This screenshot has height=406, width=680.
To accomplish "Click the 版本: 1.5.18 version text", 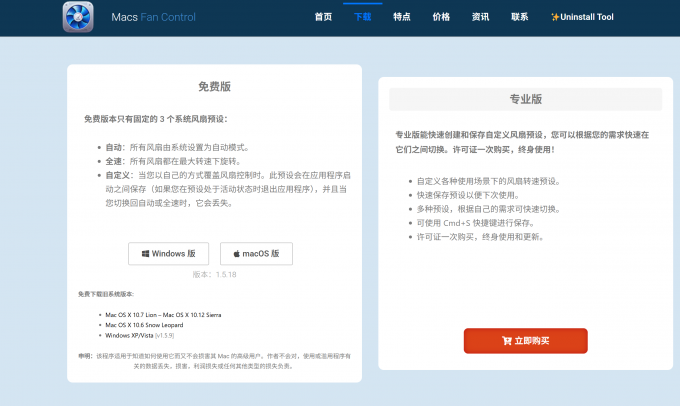I will click(214, 275).
